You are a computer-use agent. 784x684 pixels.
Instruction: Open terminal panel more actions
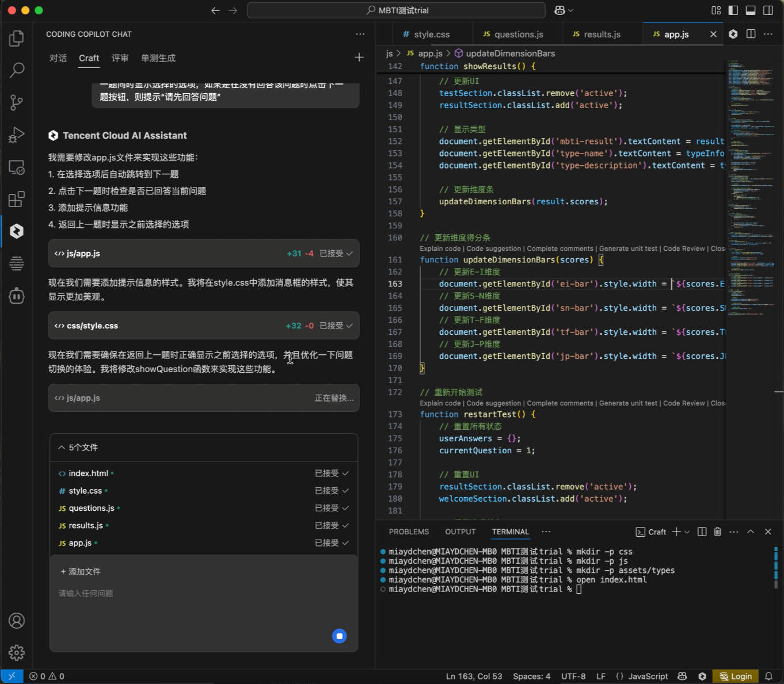(734, 532)
